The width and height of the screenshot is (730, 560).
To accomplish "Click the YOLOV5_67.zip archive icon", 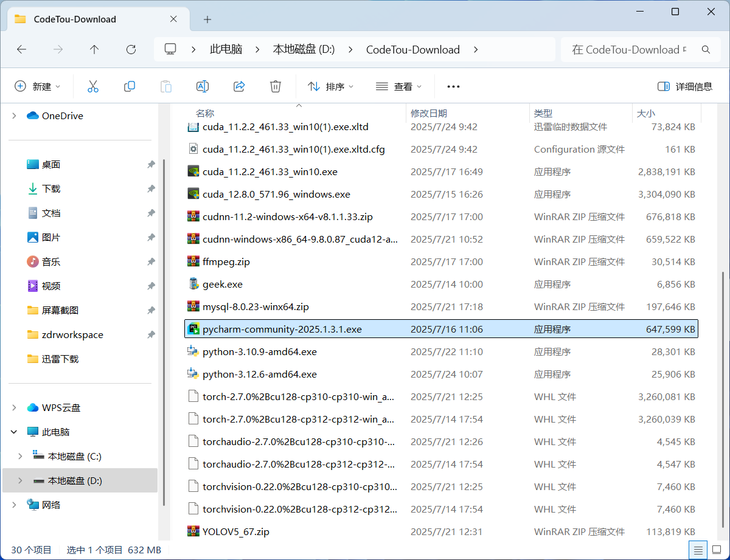I will click(x=193, y=531).
